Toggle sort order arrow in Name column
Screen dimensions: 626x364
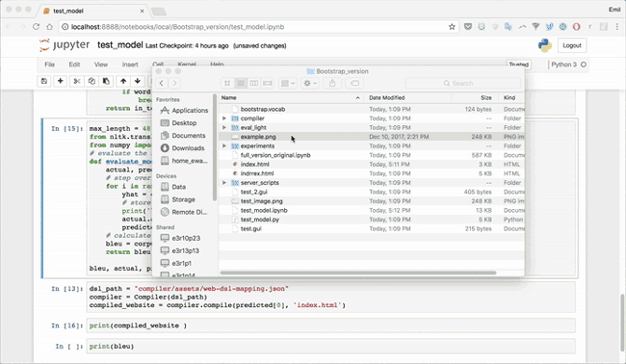(357, 98)
